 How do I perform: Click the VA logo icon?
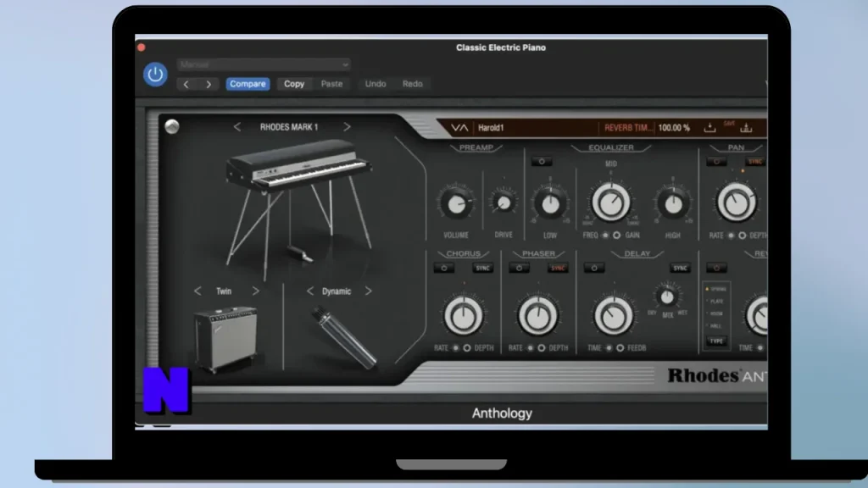tap(459, 128)
